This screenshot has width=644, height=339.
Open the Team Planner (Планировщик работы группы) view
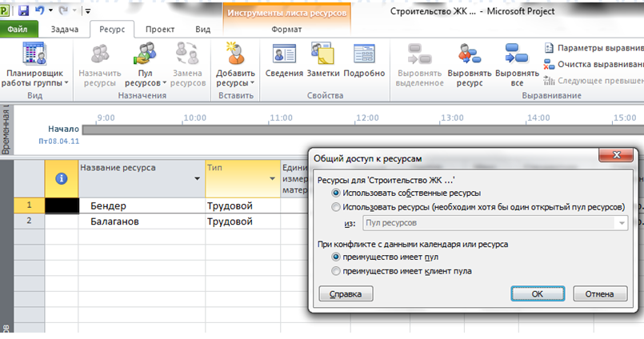pos(34,65)
